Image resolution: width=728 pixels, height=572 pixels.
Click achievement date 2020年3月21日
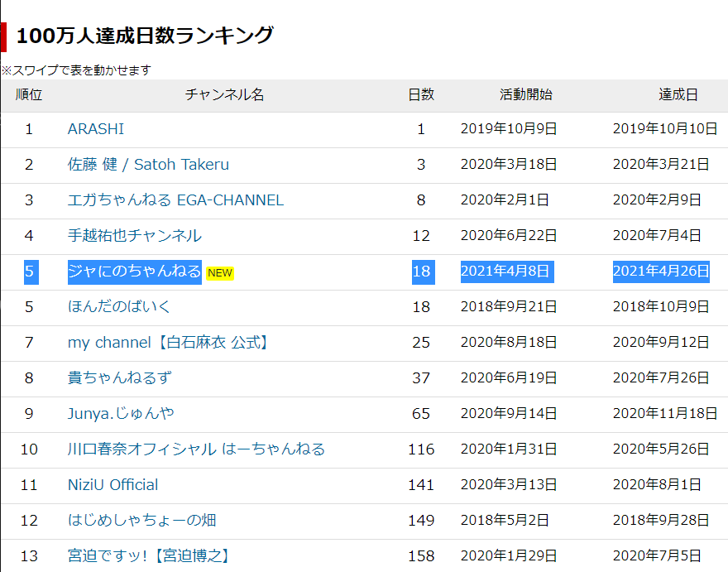click(661, 165)
